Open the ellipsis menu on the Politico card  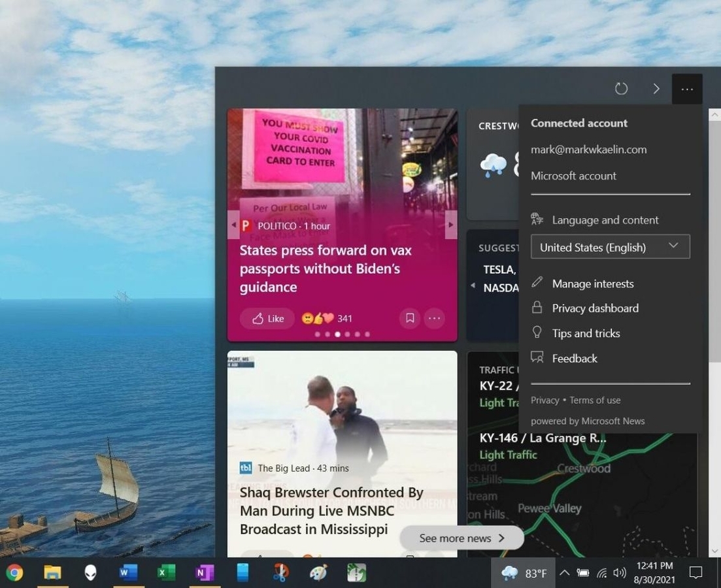435,318
